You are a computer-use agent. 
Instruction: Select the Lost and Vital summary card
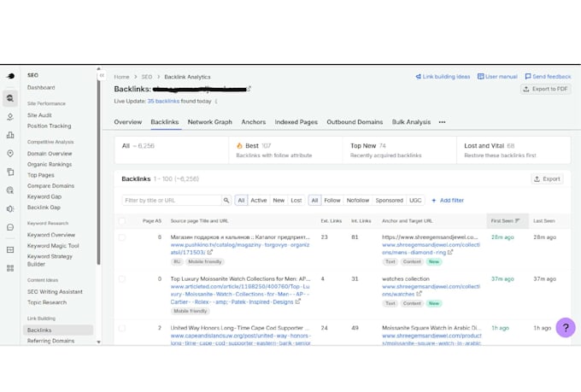point(514,149)
